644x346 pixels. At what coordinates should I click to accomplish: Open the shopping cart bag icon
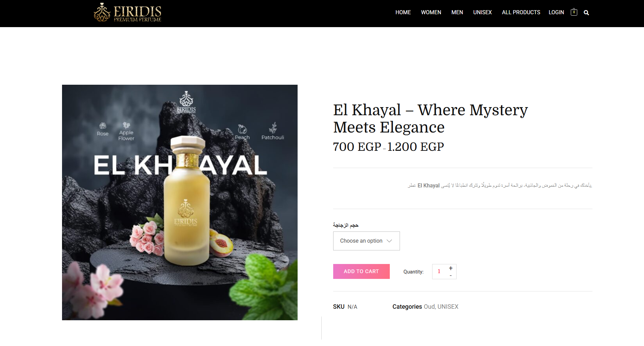574,12
